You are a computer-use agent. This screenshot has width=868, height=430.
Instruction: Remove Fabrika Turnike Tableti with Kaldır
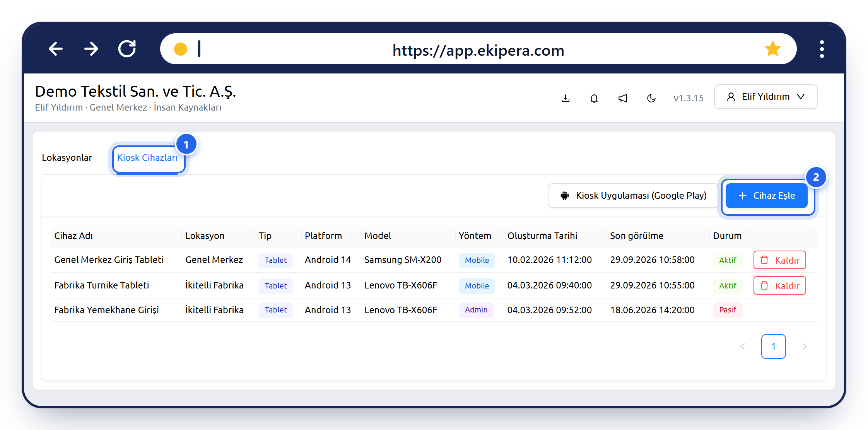point(780,286)
